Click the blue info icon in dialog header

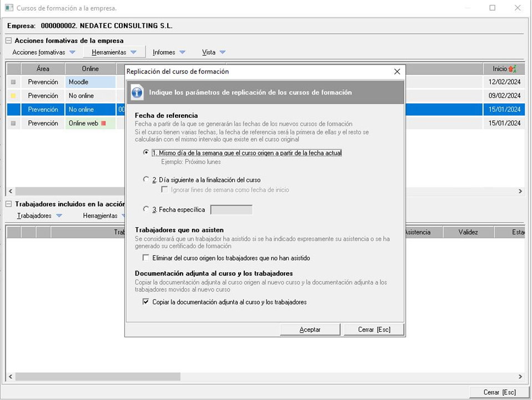(137, 93)
